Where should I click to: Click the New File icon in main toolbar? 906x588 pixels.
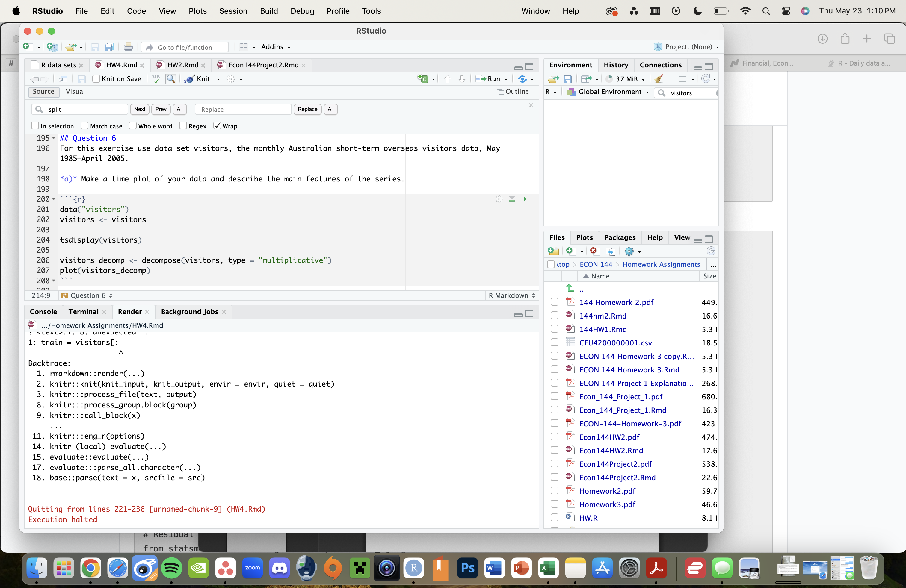coord(26,47)
